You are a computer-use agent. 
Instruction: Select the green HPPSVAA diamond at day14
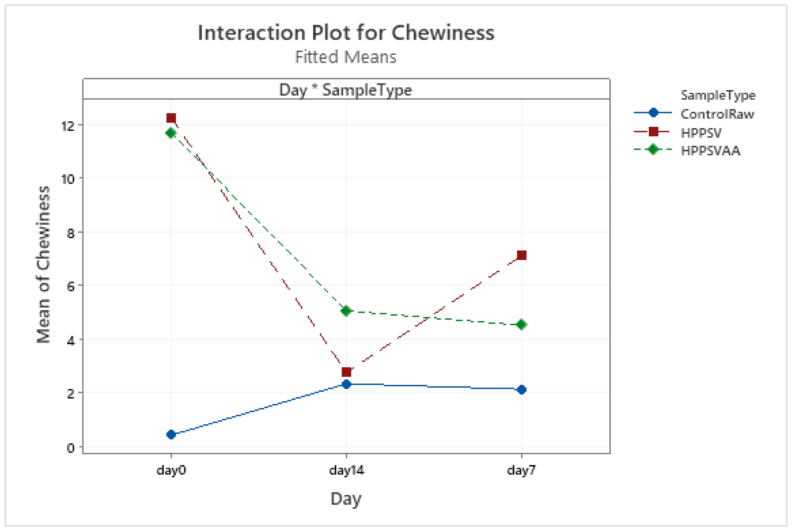pyautogui.click(x=346, y=311)
